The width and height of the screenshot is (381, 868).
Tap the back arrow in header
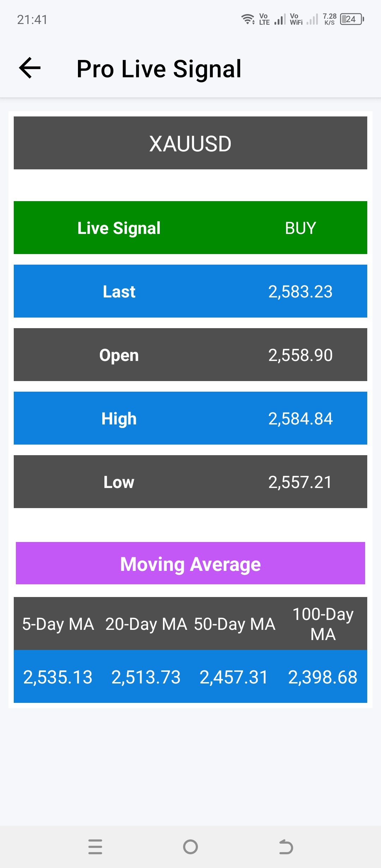(x=30, y=68)
